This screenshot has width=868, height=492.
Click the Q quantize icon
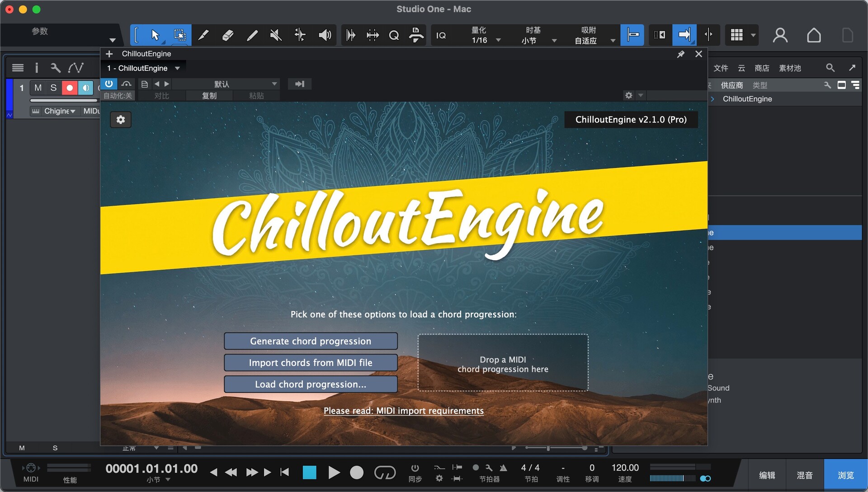pyautogui.click(x=394, y=35)
